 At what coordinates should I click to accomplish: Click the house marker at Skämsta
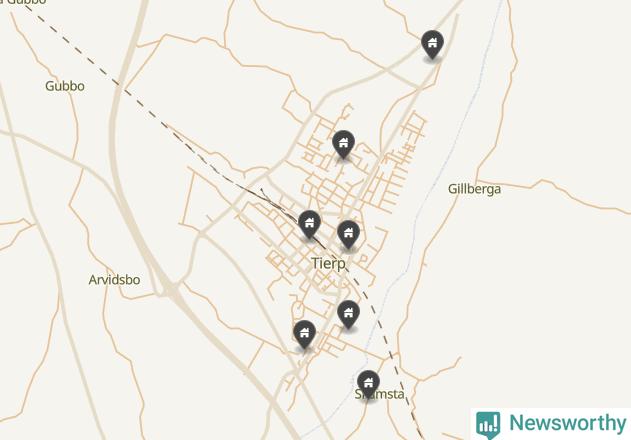click(x=368, y=384)
